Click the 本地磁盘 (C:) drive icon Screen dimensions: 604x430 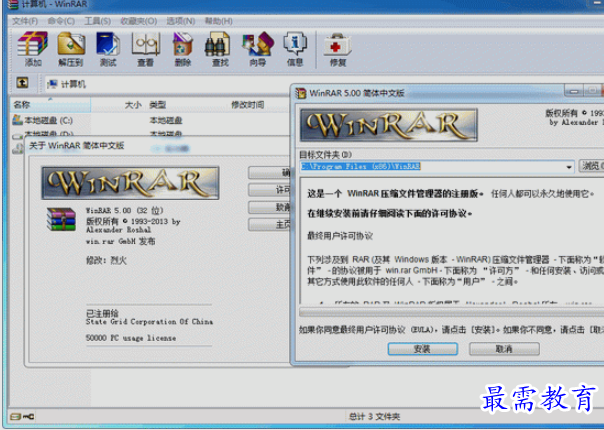point(17,120)
